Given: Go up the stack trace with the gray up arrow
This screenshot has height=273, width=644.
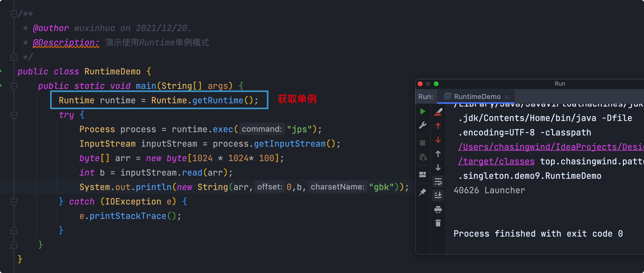Looking at the screenshot, I should tap(438, 154).
